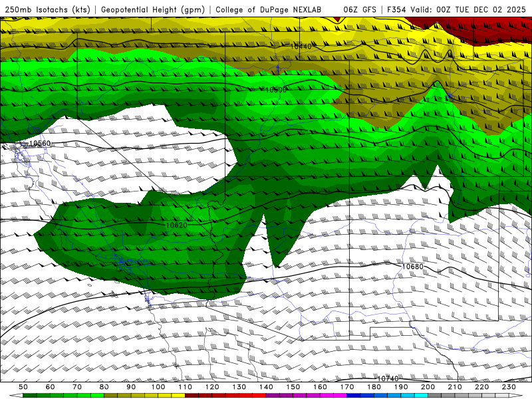Click the legend value 130
Screen dimensions: 532x399
point(239,387)
